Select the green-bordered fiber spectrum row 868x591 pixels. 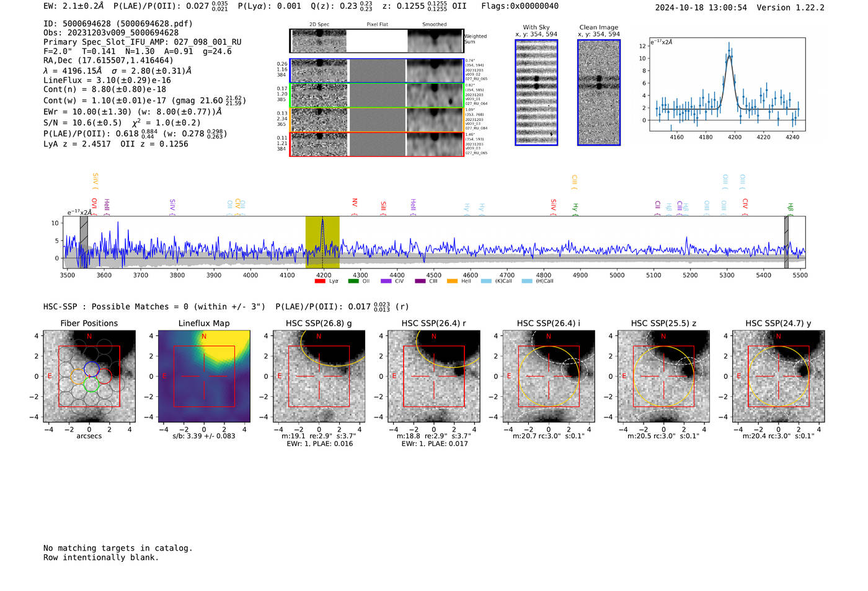(x=377, y=96)
